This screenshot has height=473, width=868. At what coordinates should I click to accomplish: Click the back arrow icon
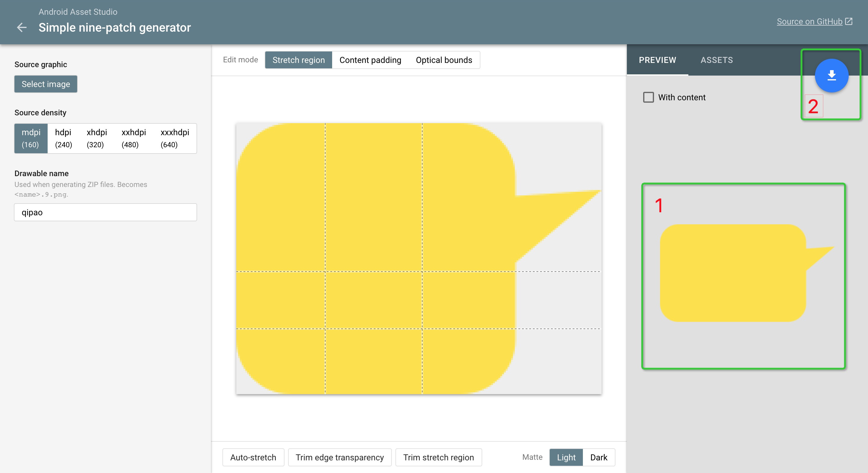coord(22,27)
